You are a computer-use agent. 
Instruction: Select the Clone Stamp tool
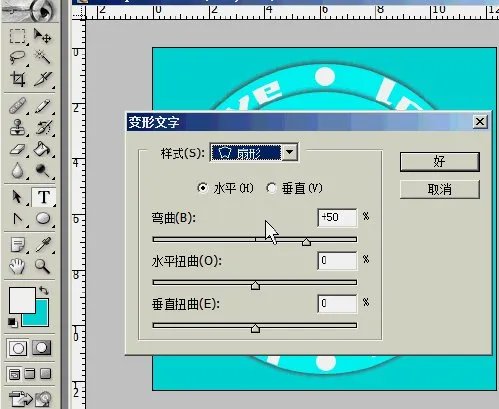tap(17, 127)
